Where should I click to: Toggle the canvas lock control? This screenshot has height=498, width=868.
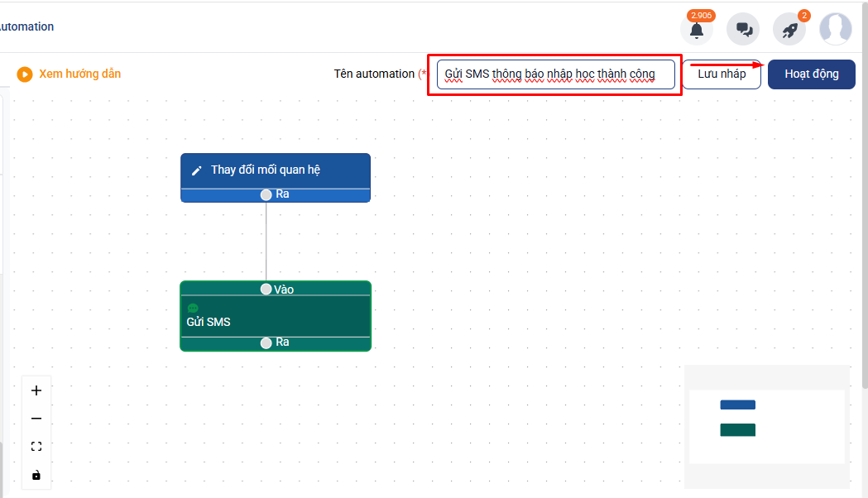click(36, 475)
